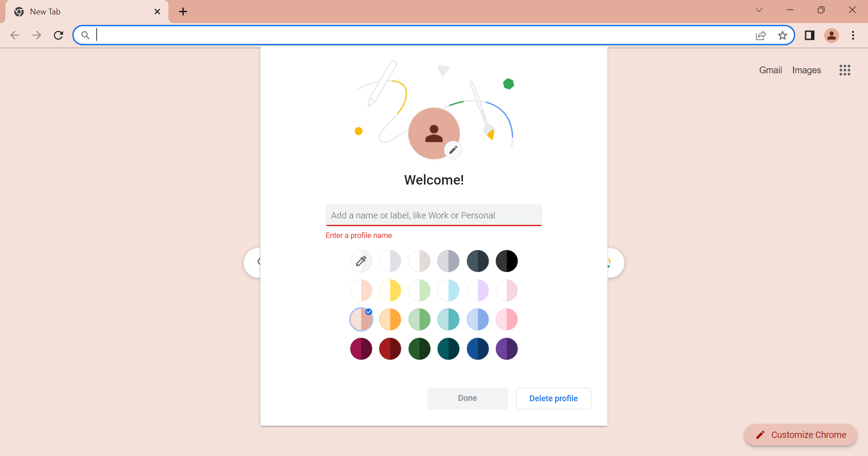Select the dark blue theme color

pyautogui.click(x=478, y=348)
